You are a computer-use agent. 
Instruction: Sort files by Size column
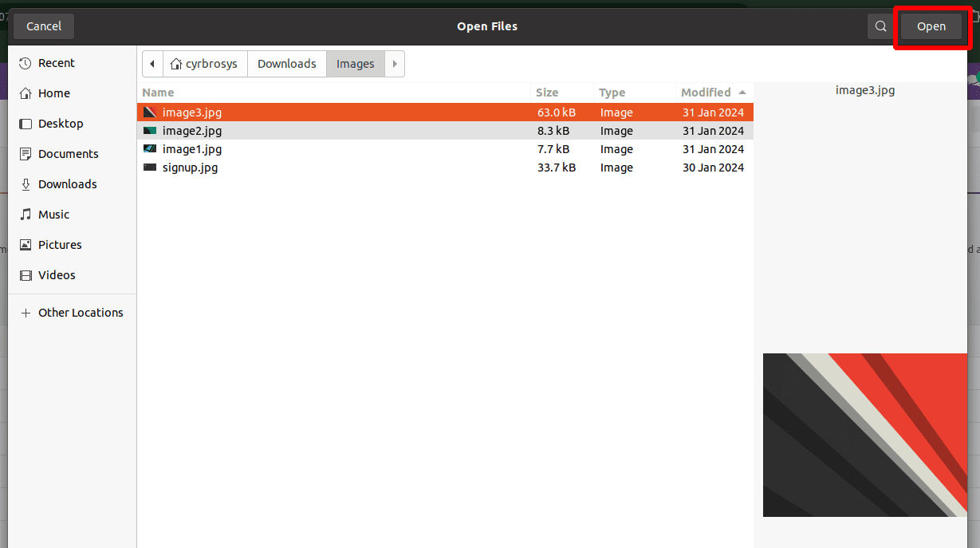[562, 93]
